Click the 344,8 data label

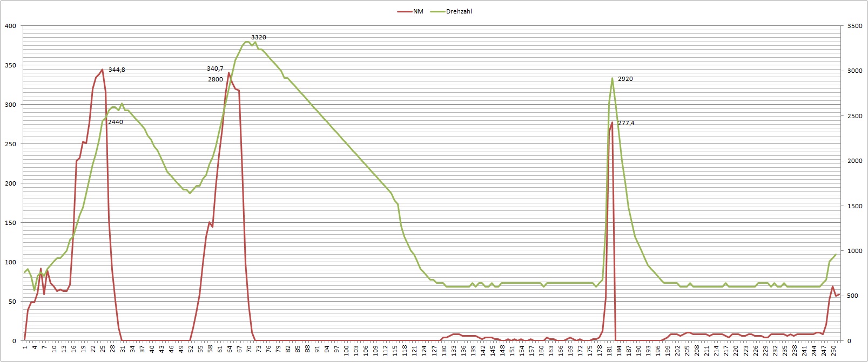click(117, 70)
